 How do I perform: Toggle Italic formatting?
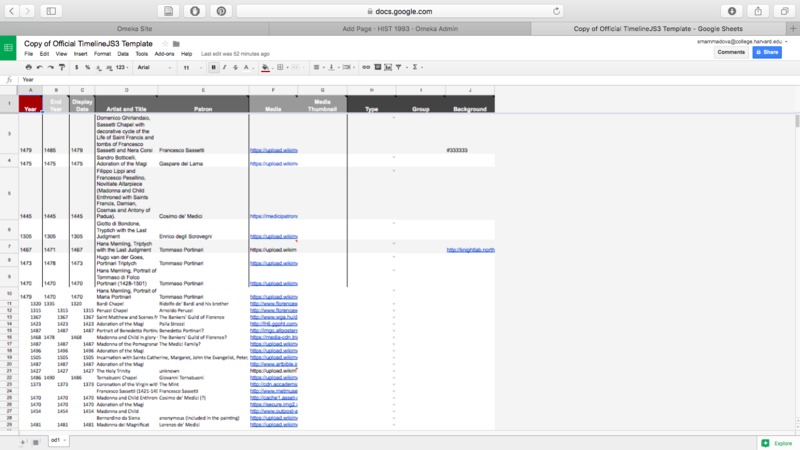224,67
